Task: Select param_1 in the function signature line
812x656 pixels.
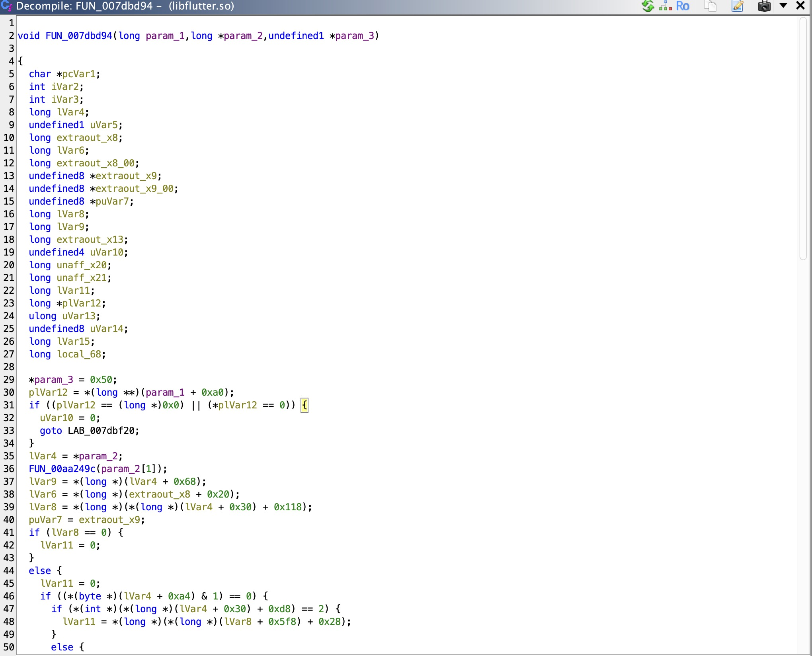Action: tap(165, 36)
